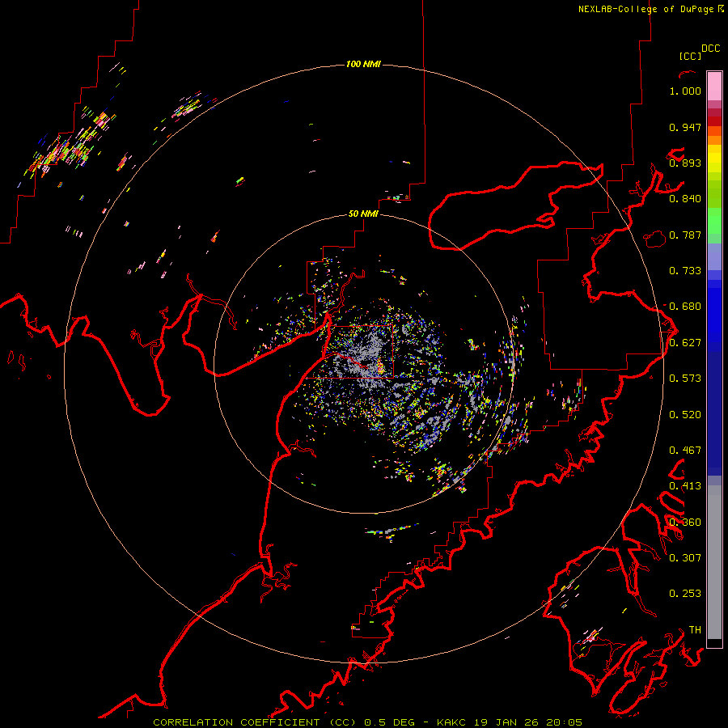The image size is (728, 728).
Task: Click the red segment of the color bar
Action: [714, 121]
